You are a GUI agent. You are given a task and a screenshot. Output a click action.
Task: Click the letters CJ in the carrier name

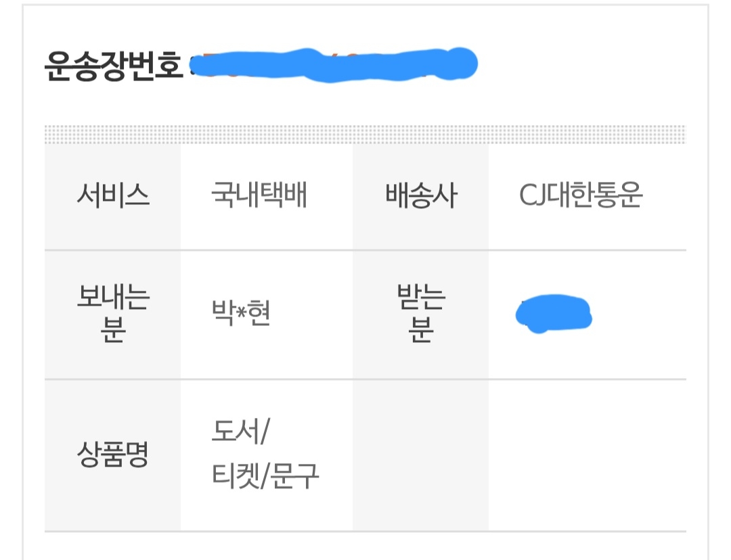pyautogui.click(x=533, y=196)
